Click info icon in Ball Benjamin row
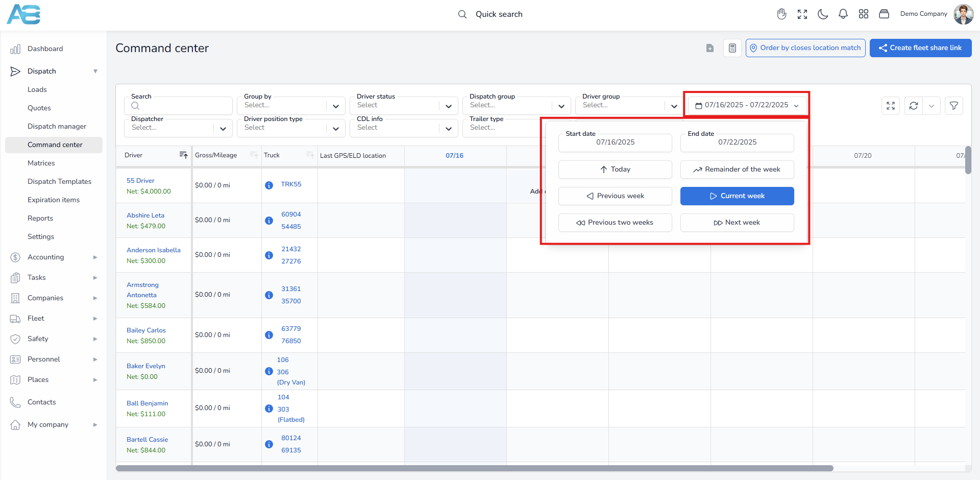 click(x=269, y=409)
